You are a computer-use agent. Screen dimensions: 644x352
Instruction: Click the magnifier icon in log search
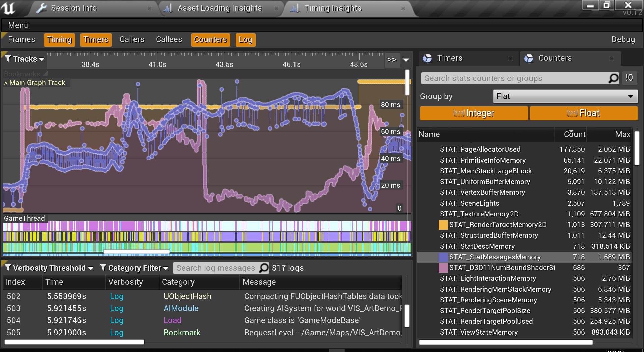[264, 268]
